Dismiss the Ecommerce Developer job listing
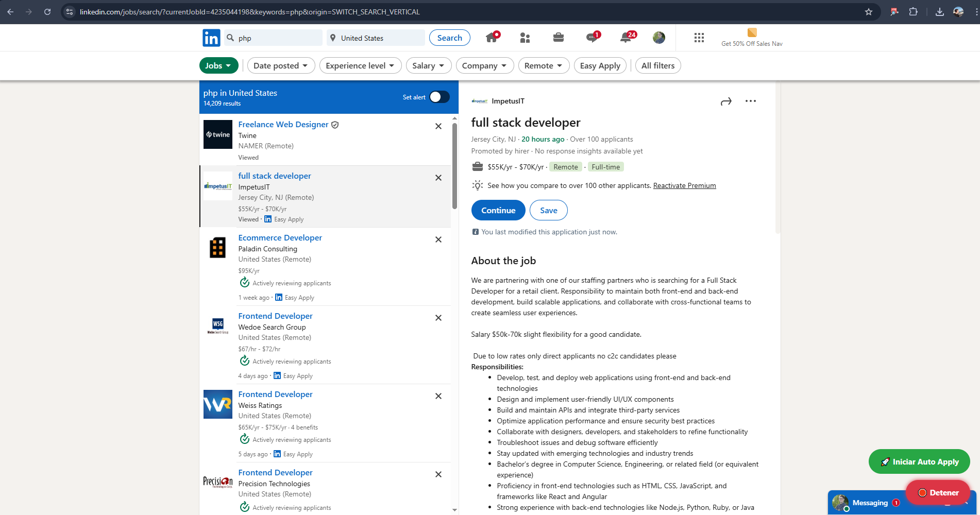This screenshot has height=515, width=980. click(438, 239)
